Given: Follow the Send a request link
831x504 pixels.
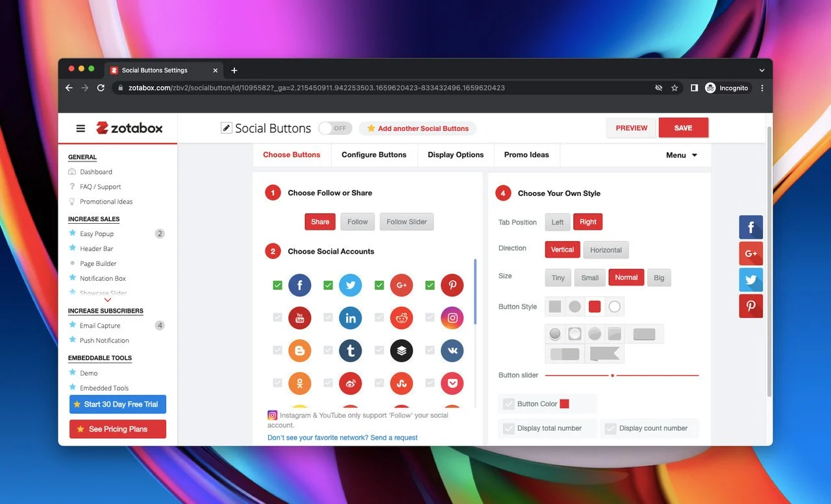Looking at the screenshot, I should 394,438.
